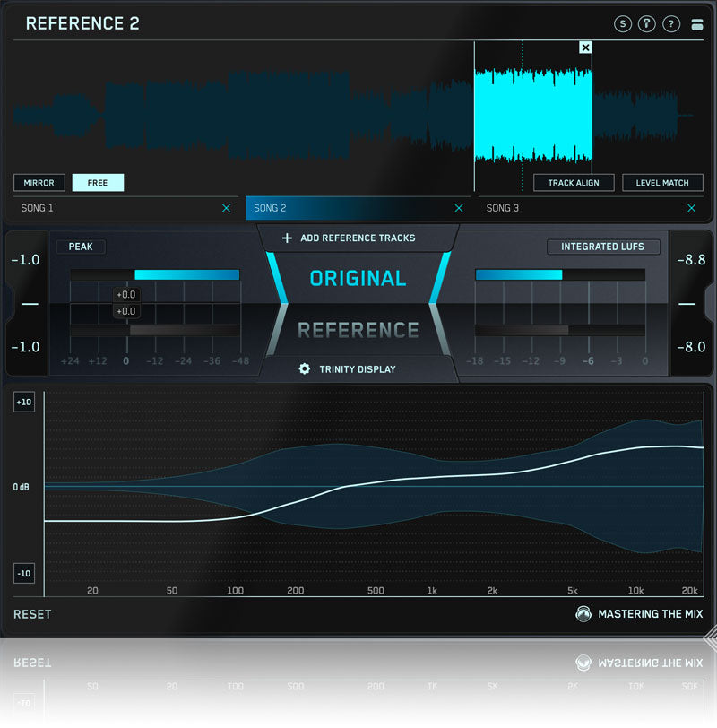Click the -6 LUFS scale label
This screenshot has width=717, height=728.
[588, 360]
